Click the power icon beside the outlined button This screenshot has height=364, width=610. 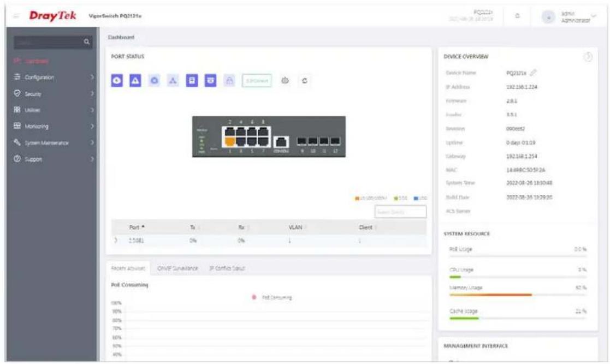coord(285,81)
